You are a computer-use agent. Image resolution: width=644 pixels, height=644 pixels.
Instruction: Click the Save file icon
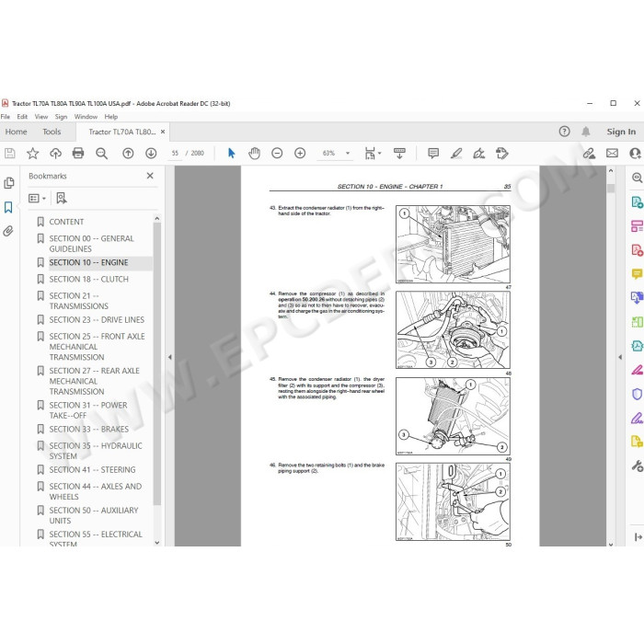tap(10, 154)
